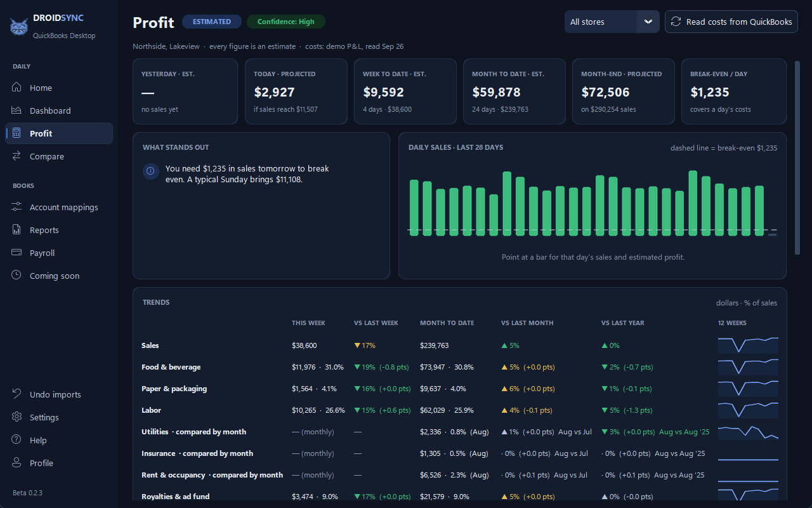
Task: Click the Profile person icon
Action: coord(17,463)
